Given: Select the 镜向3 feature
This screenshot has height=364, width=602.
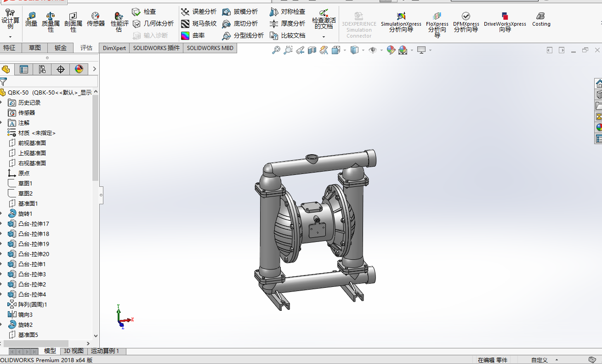Looking at the screenshot, I should [20, 315].
